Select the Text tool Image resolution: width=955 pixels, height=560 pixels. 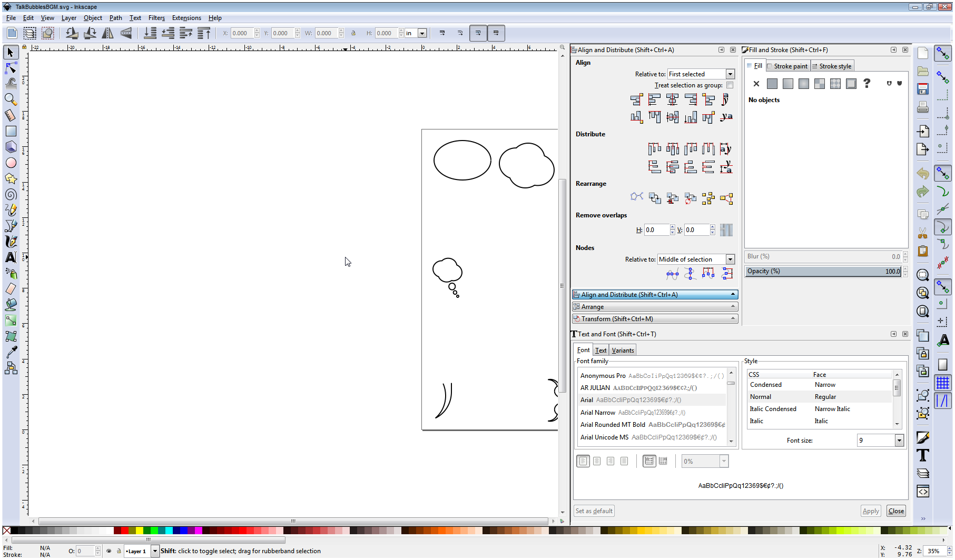coord(11,257)
